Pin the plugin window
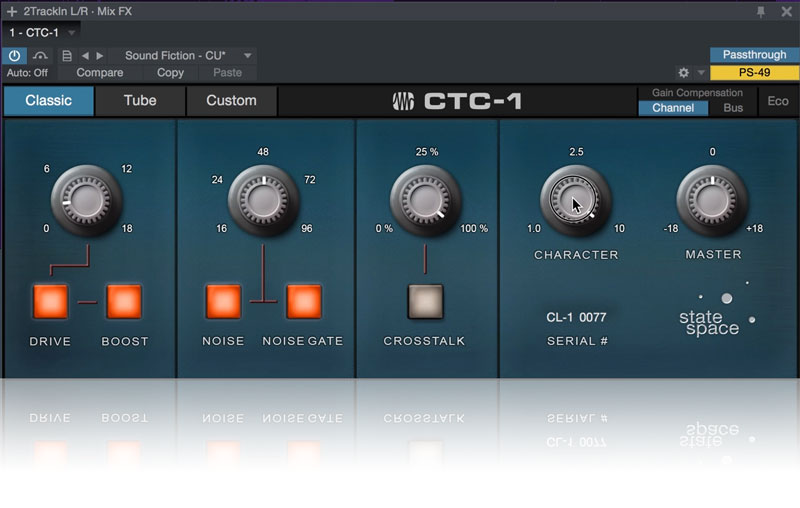This screenshot has height=508, width=800. click(x=761, y=11)
